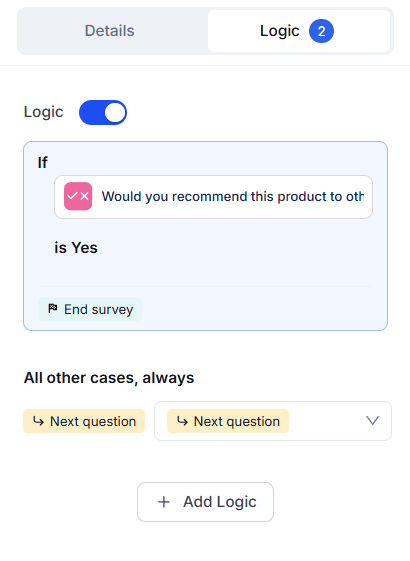410x561 pixels.
Task: Click the "If" label in the rule card
Action: click(x=43, y=162)
